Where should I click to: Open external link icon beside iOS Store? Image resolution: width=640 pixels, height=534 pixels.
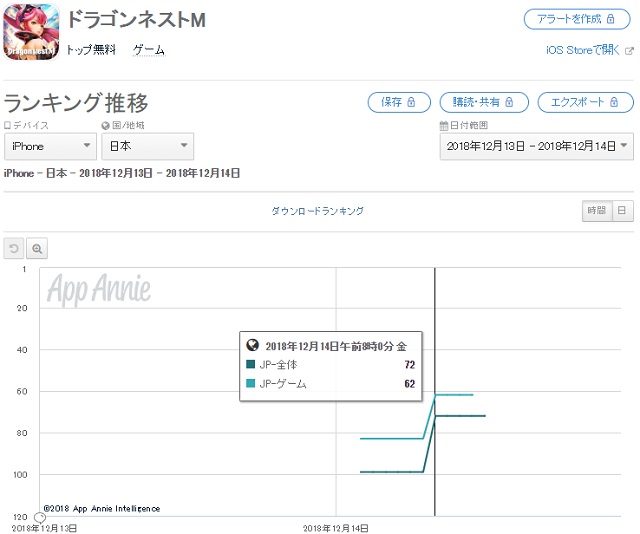tap(629, 51)
